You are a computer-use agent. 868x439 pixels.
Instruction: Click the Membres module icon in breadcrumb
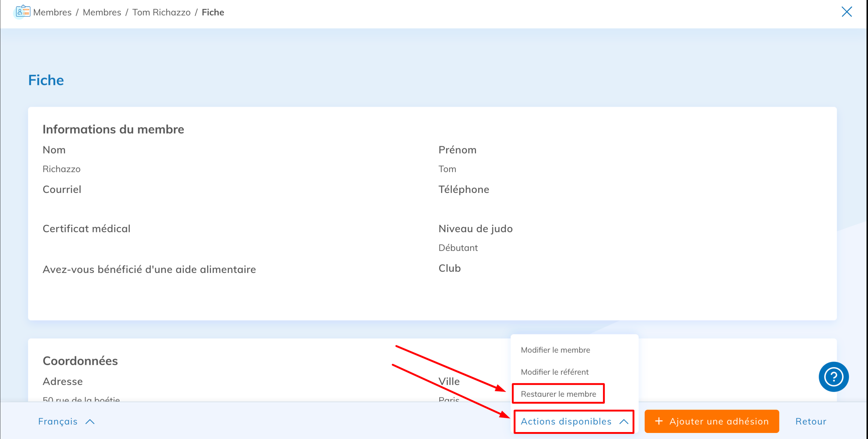(23, 12)
